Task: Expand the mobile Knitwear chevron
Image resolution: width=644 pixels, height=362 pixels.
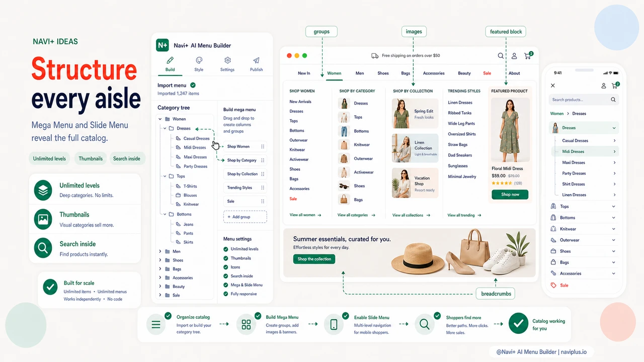Action: pos(614,229)
